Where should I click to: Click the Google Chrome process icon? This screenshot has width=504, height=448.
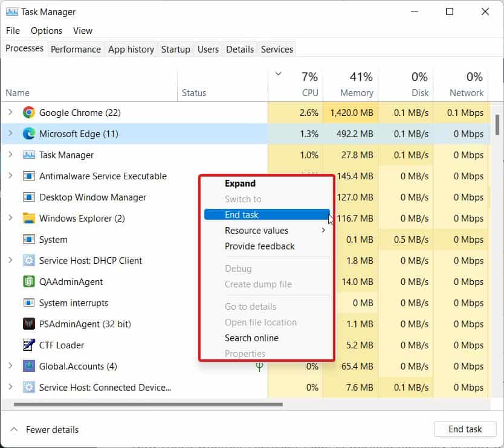pos(28,112)
